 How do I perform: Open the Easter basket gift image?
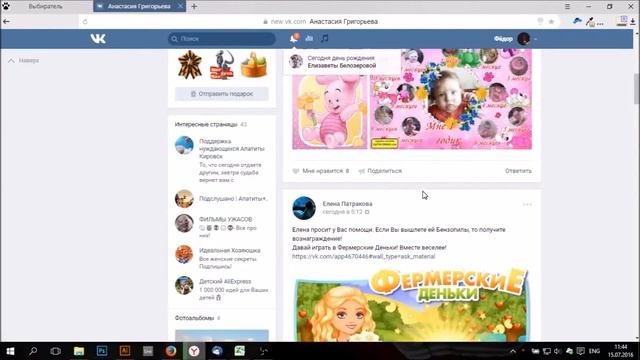point(253,64)
